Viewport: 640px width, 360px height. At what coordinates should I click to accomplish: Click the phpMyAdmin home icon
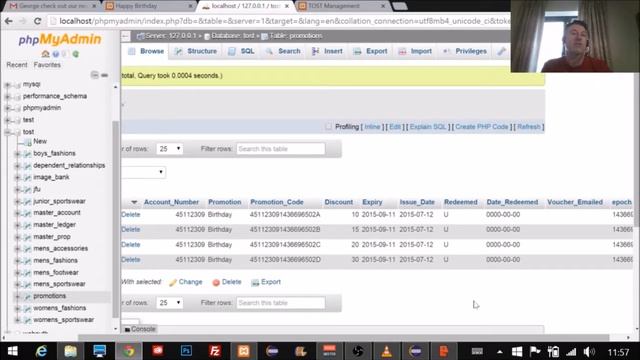[x=45, y=53]
